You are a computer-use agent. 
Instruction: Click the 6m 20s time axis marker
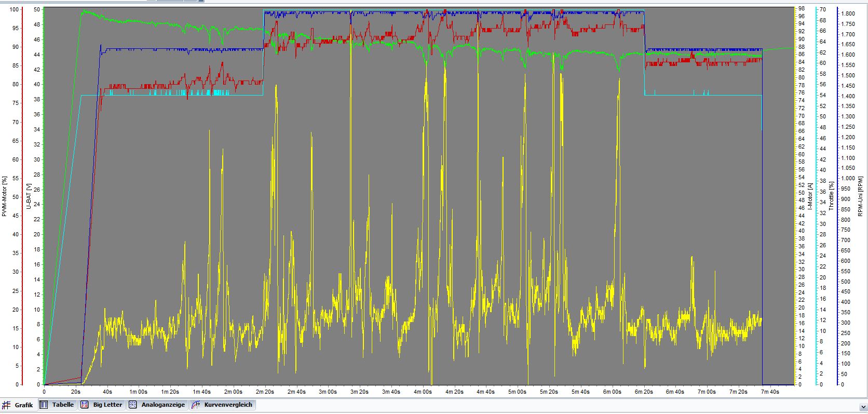pos(644,392)
